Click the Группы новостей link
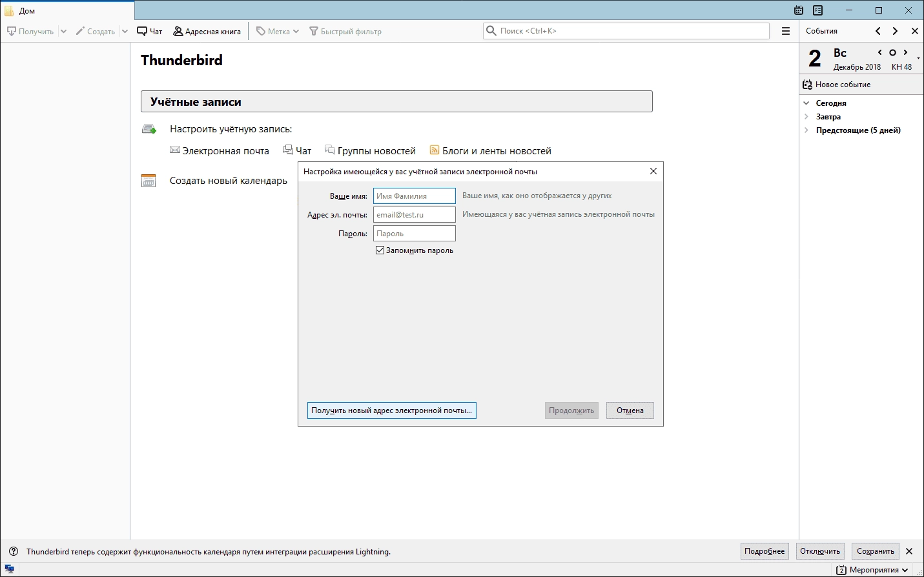Viewport: 924px width, 577px height. [376, 151]
